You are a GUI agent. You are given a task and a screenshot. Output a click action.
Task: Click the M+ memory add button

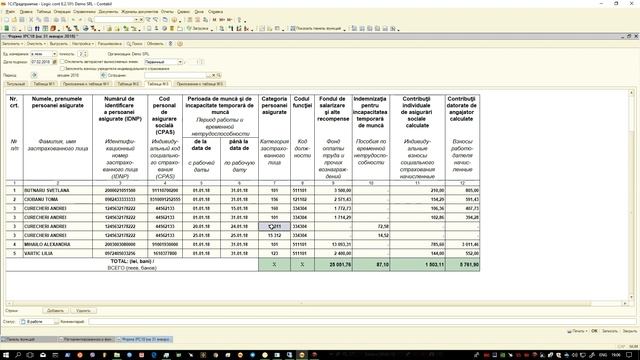click(222, 20)
